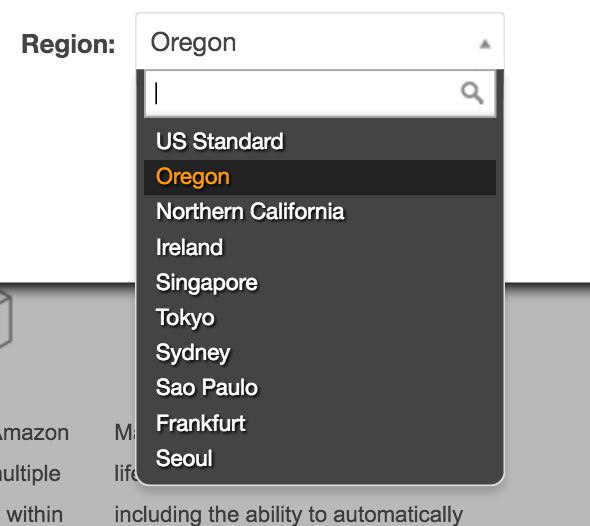Choose Sao Paulo from the dropdown
Image resolution: width=590 pixels, height=526 pixels.
click(x=320, y=388)
